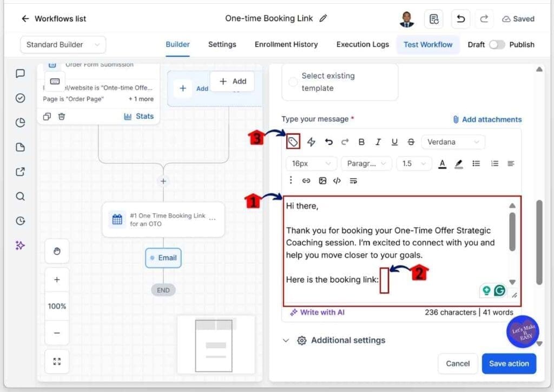Open the Paragraph style dropdown
The height and width of the screenshot is (392, 554).
pyautogui.click(x=366, y=163)
